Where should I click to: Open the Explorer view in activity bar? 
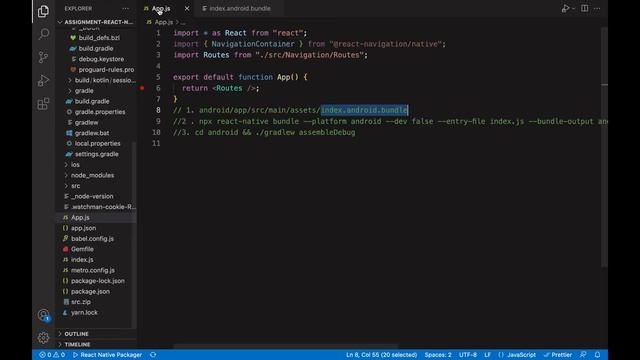pos(43,11)
